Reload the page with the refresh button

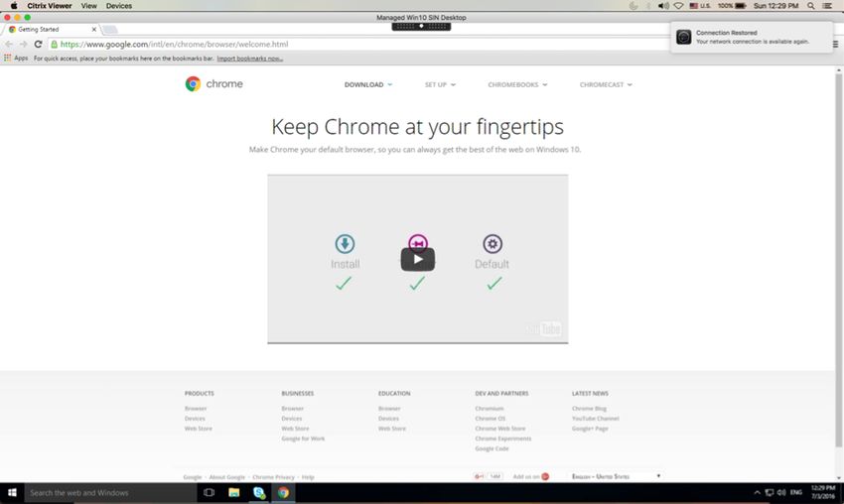(38, 44)
